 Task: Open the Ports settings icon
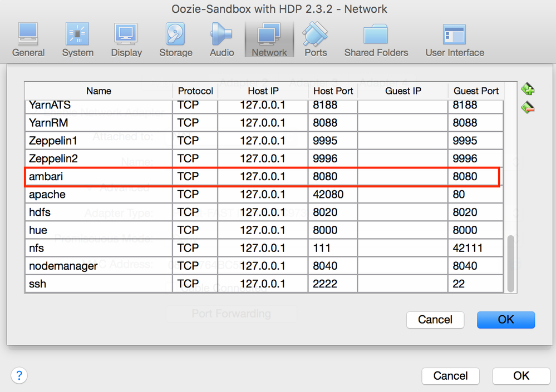tap(315, 39)
